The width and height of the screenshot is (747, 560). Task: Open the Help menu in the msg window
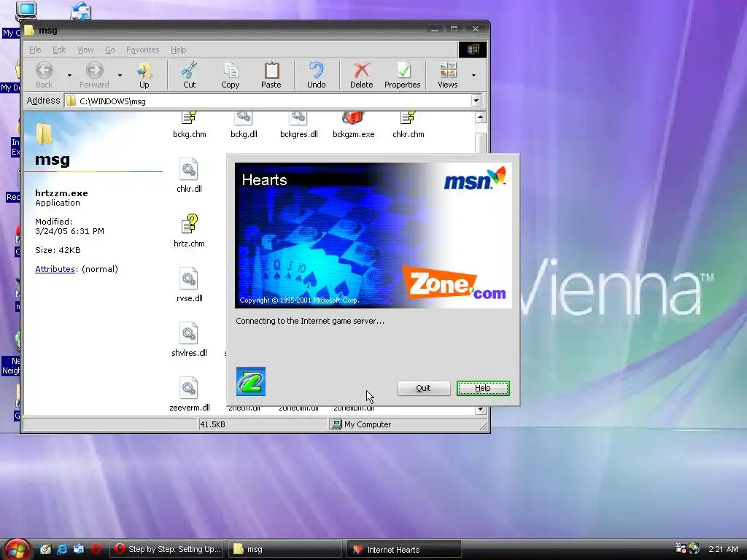point(179,50)
